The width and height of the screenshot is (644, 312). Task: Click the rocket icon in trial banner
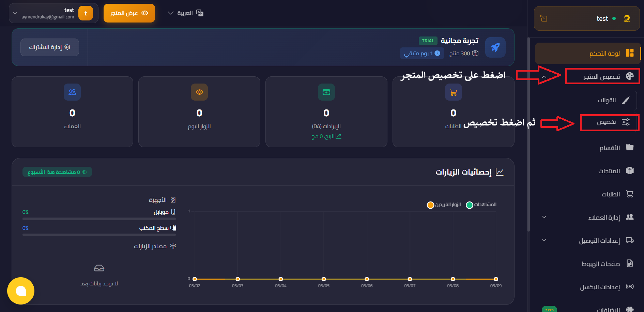point(495,47)
